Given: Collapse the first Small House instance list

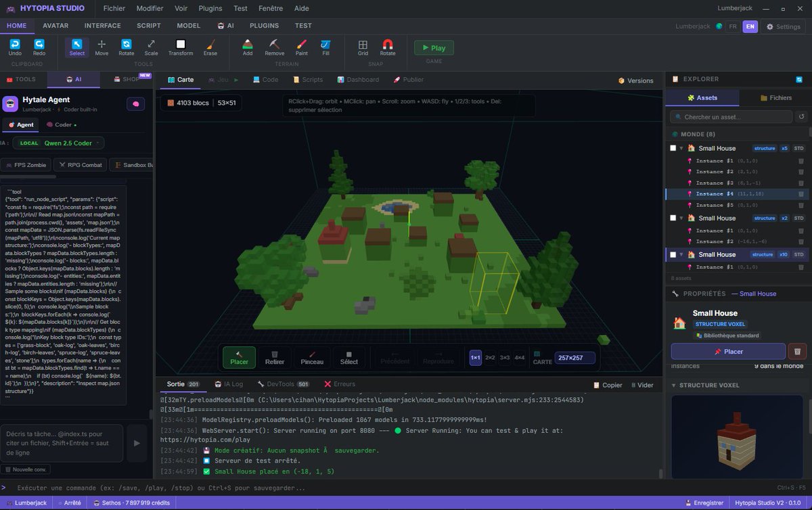Looking at the screenshot, I should coord(680,147).
